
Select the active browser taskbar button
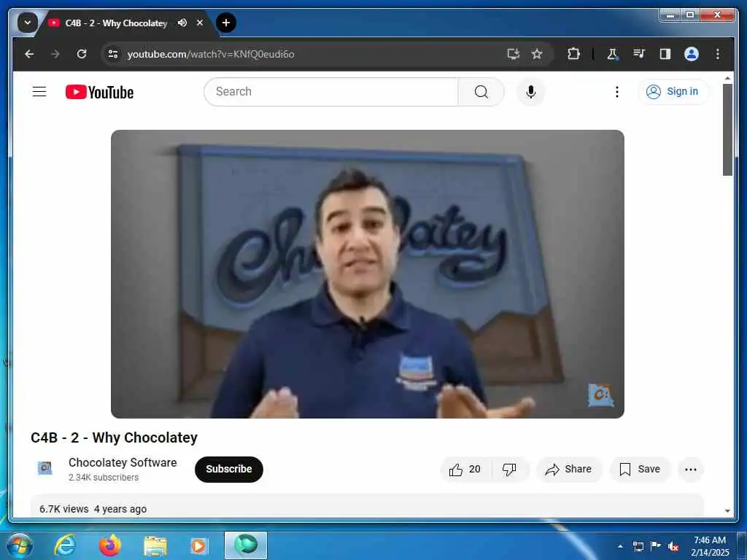246,545
